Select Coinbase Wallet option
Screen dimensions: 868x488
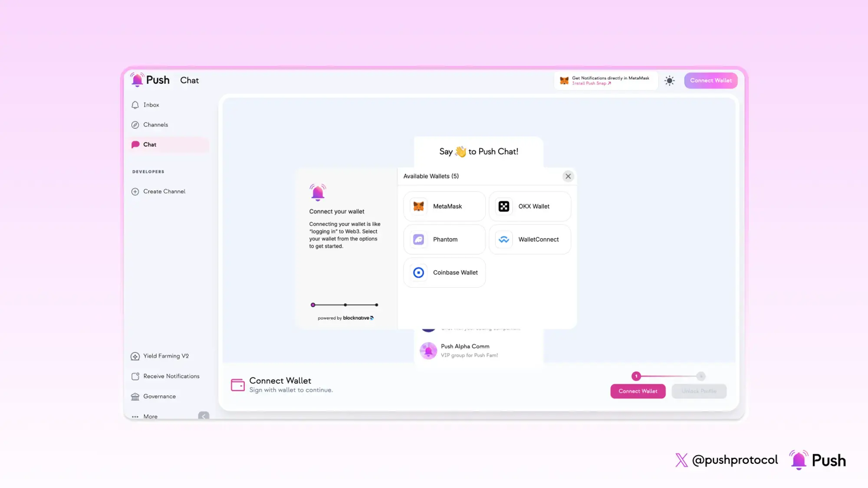click(444, 272)
